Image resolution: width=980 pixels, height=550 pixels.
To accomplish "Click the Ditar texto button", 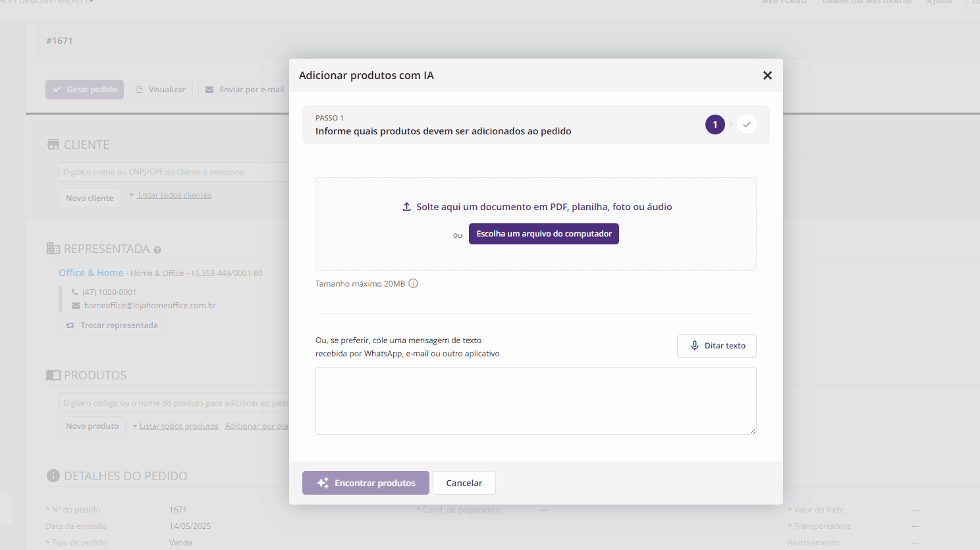I will (717, 346).
